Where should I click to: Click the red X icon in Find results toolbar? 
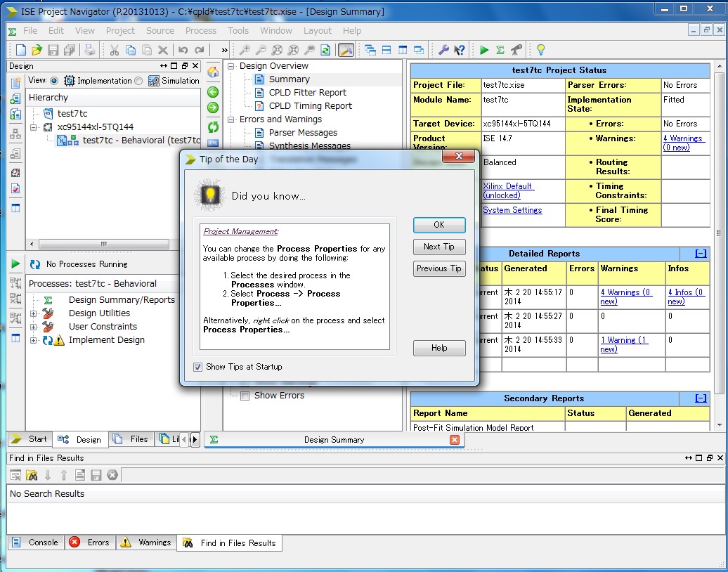click(112, 475)
